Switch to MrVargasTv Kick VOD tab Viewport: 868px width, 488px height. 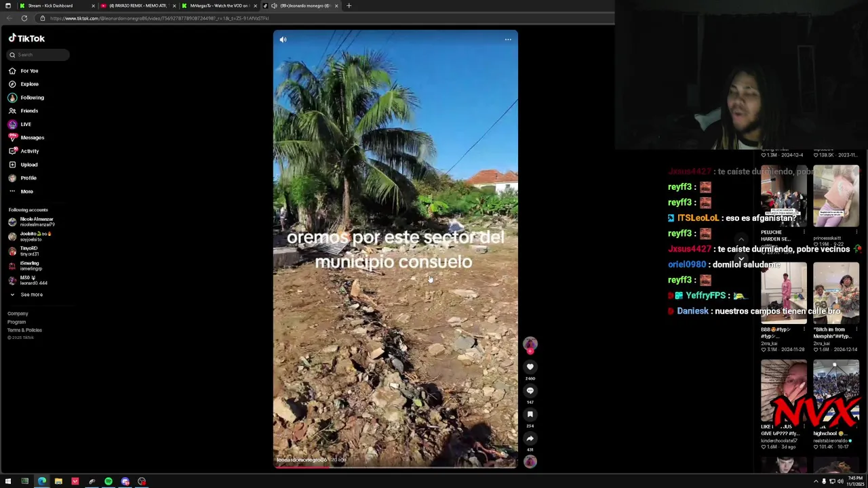tap(219, 5)
